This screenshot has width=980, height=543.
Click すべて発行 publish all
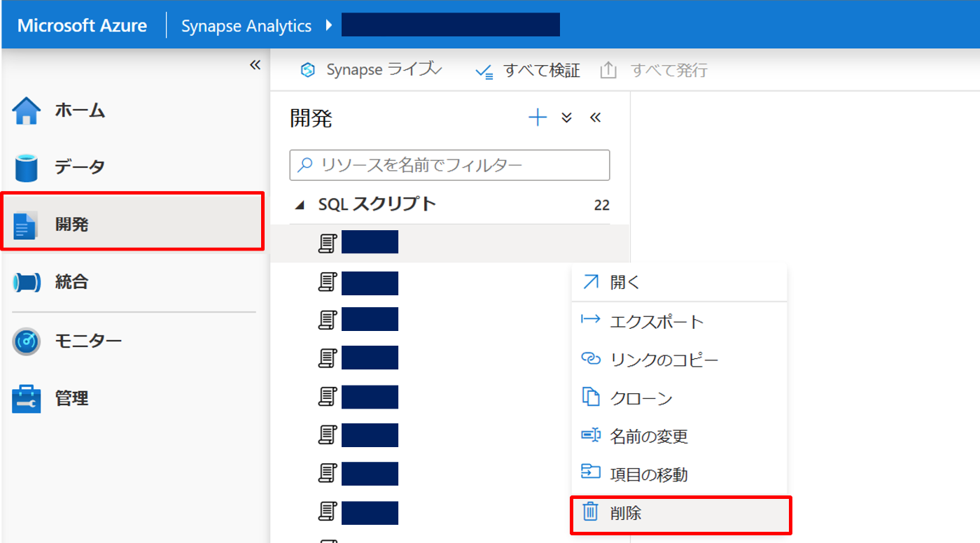[x=654, y=70]
